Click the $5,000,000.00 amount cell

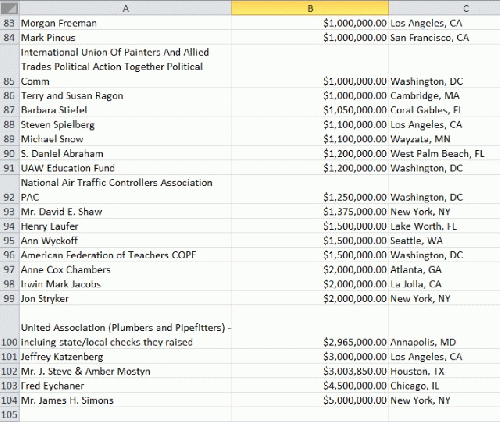(310, 400)
